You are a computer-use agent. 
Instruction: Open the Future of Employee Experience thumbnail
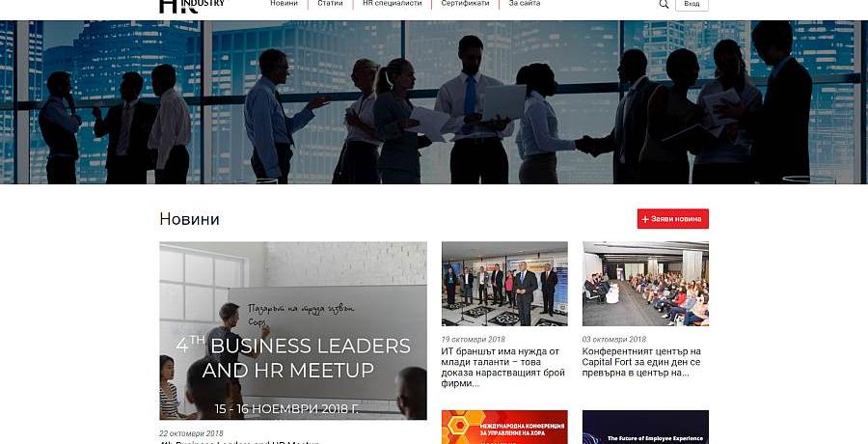(x=645, y=427)
